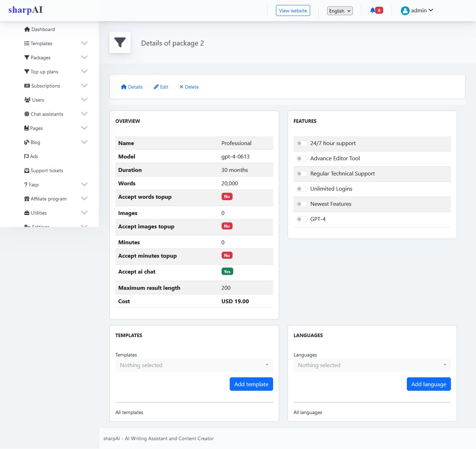Open notifications bell icon

point(372,10)
